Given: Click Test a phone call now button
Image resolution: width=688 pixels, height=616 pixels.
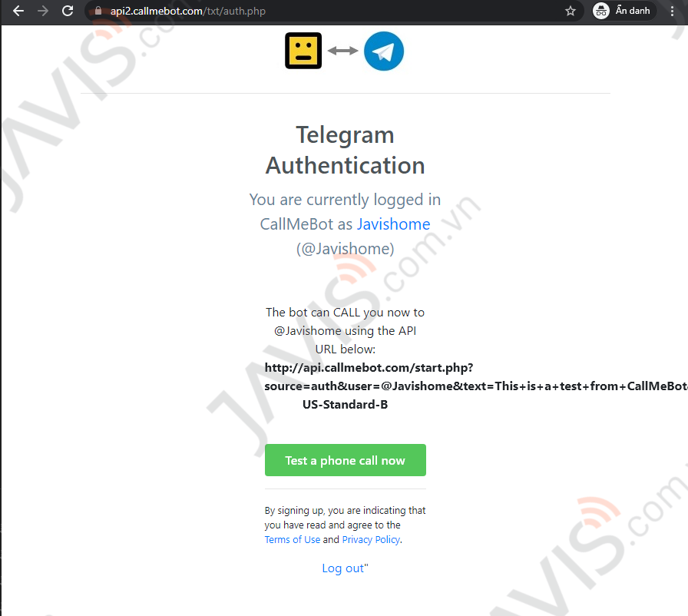Looking at the screenshot, I should (x=346, y=460).
